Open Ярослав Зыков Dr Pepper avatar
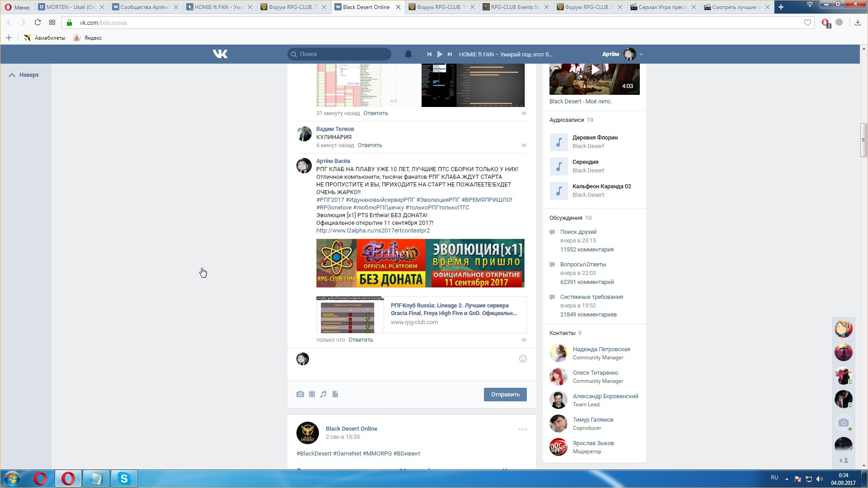The image size is (868, 488). (x=558, y=447)
